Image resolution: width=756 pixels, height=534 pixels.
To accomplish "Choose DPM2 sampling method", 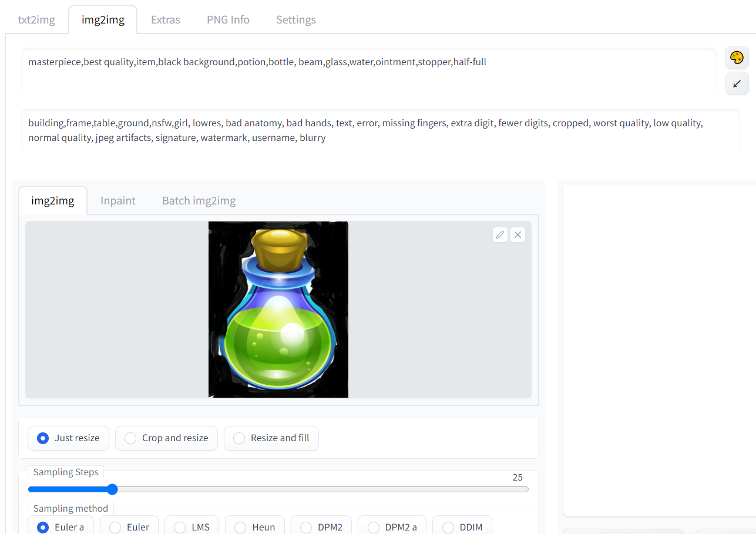I will tap(321, 527).
